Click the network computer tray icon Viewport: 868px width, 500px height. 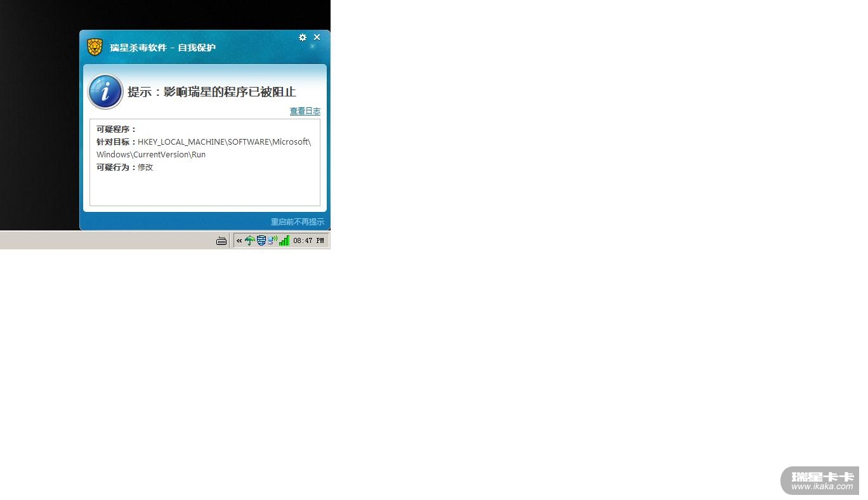point(272,240)
